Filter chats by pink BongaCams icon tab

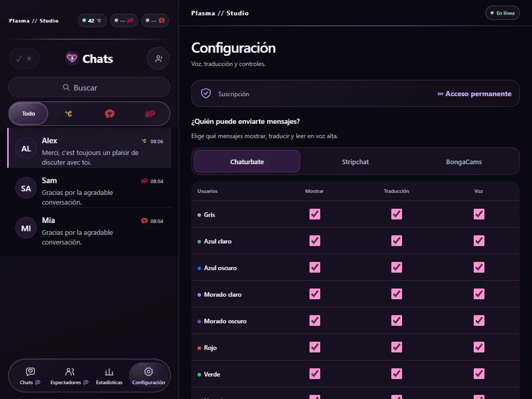pyautogui.click(x=150, y=114)
